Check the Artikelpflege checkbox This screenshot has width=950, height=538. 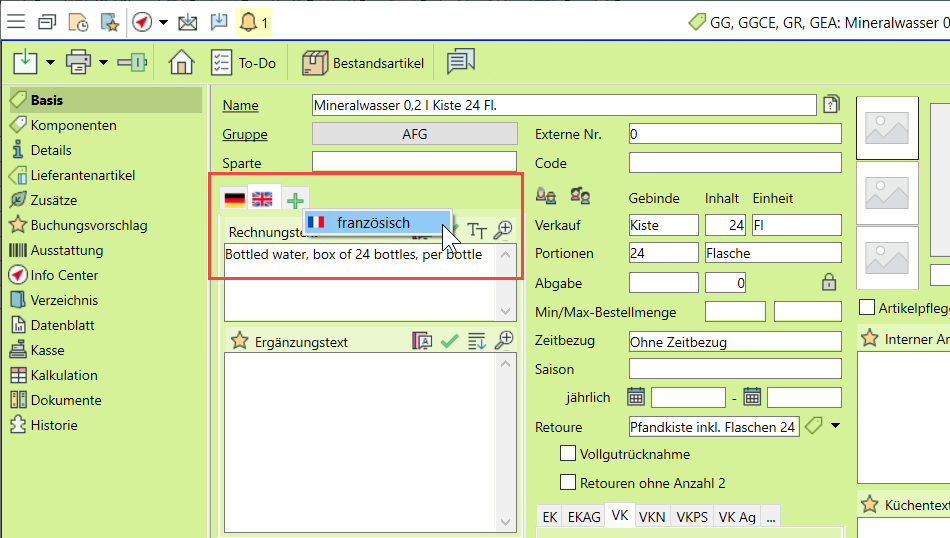pyautogui.click(x=867, y=307)
